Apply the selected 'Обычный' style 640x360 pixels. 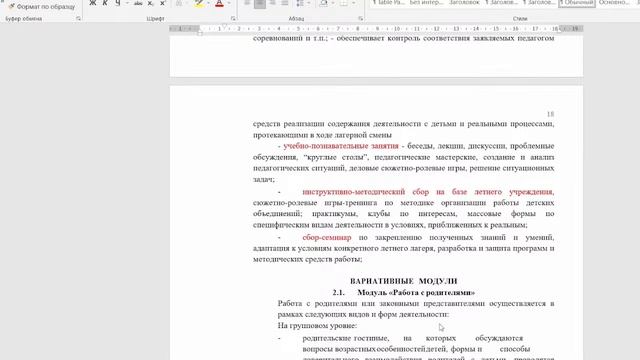point(577,3)
